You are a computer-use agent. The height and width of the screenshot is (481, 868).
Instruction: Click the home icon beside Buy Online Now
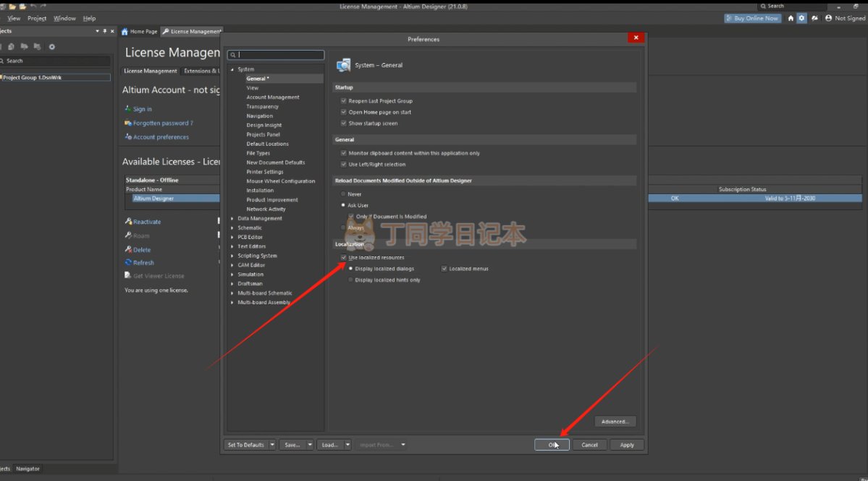tap(791, 18)
